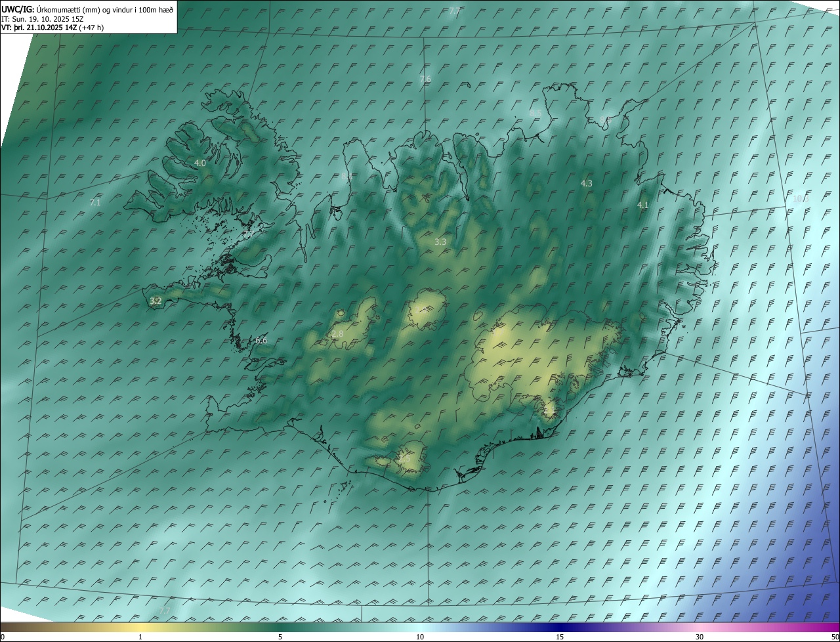Click the precipitation color scale bar
Screen dimensions: 840x642
420,627
